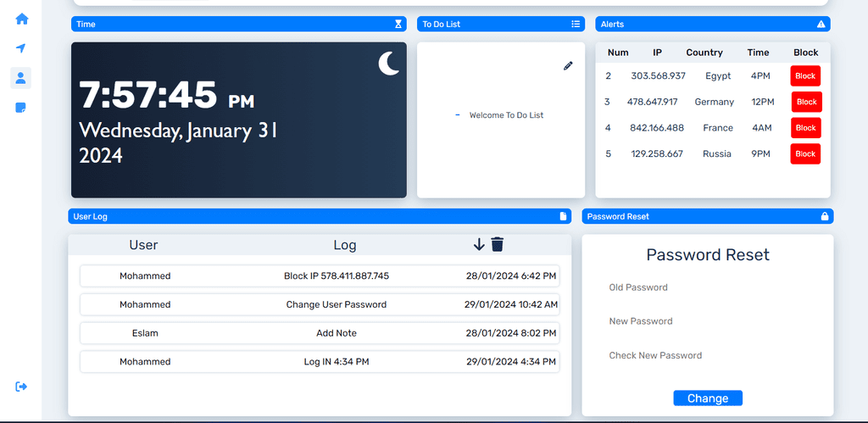Select log row 'Change User Password'
868x423 pixels.
(x=320, y=304)
